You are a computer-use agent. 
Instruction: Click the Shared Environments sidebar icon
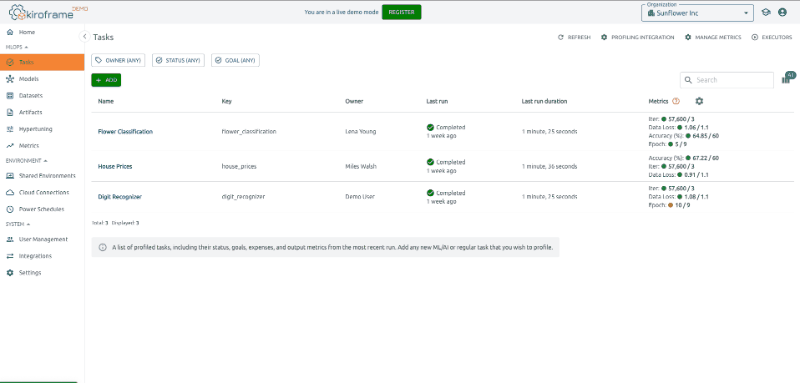(9, 175)
